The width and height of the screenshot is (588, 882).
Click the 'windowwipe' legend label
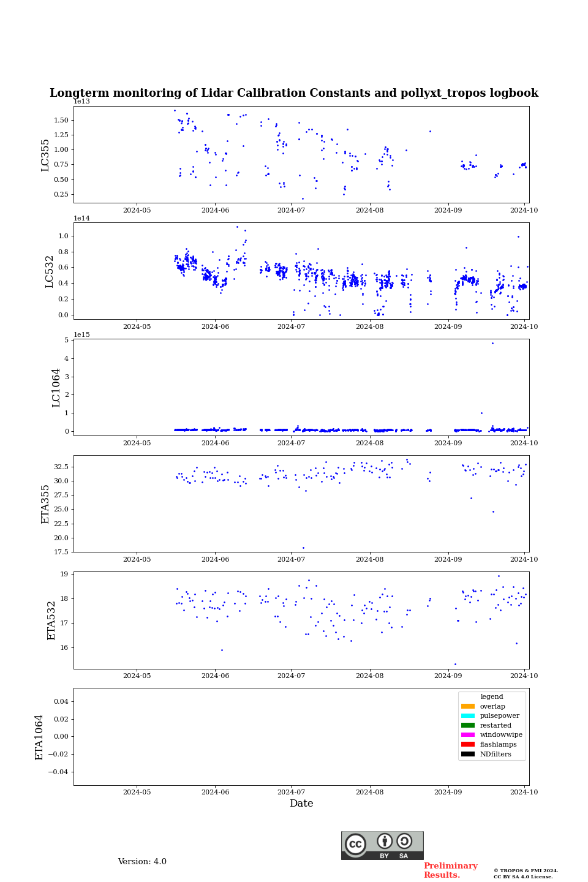coord(501,735)
